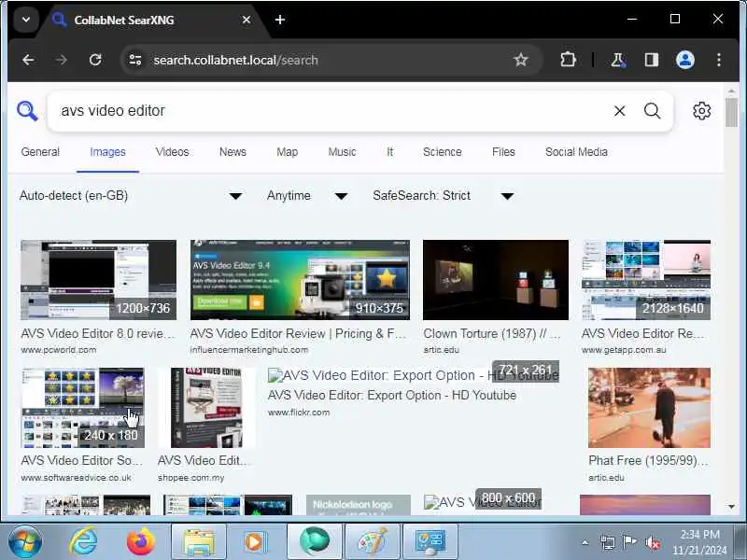Click the vertical scrollbar thumb

point(731,112)
